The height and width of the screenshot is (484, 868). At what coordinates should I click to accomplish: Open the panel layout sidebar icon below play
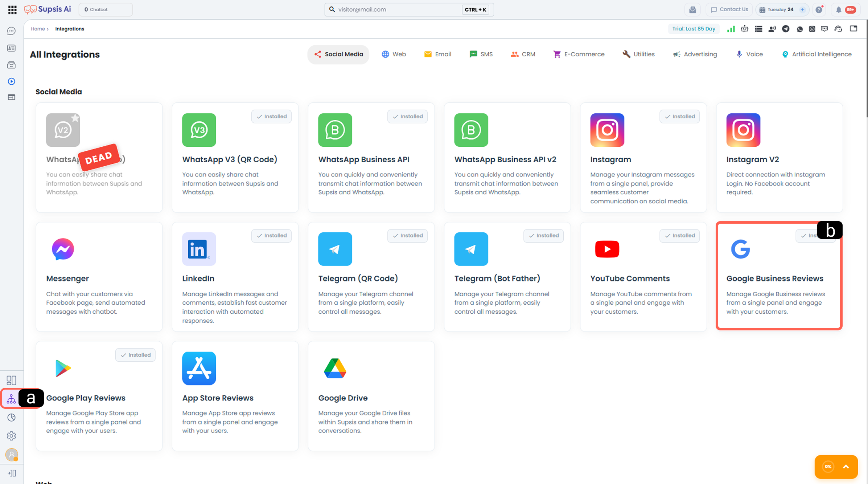12,97
